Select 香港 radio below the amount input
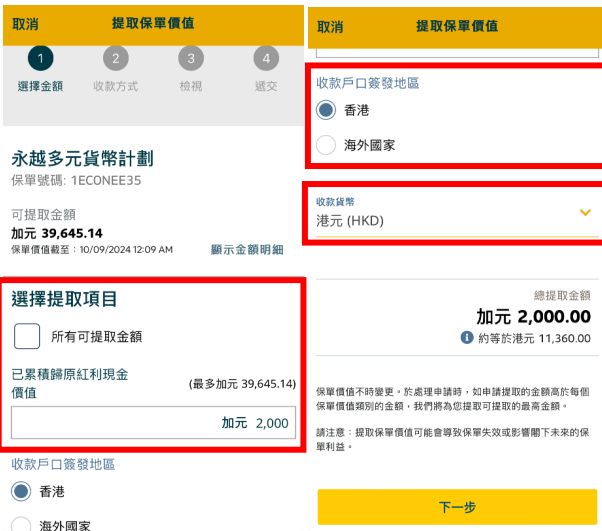The width and height of the screenshot is (602, 531). [x=21, y=491]
